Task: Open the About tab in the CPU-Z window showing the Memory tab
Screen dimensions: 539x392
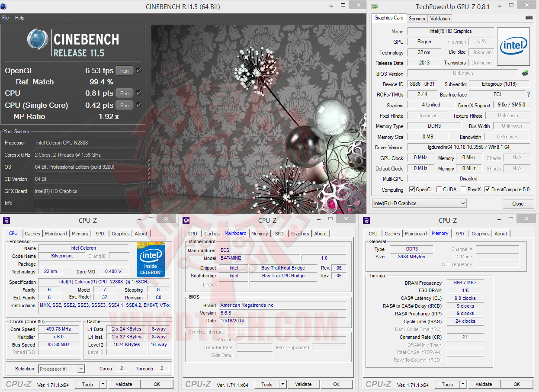Action: pyautogui.click(x=501, y=234)
